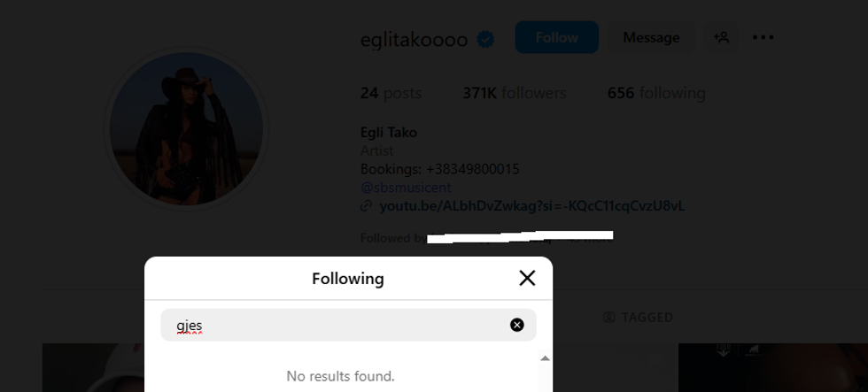The width and height of the screenshot is (868, 392).
Task: Open the three-dot profile options menu
Action: point(763,37)
